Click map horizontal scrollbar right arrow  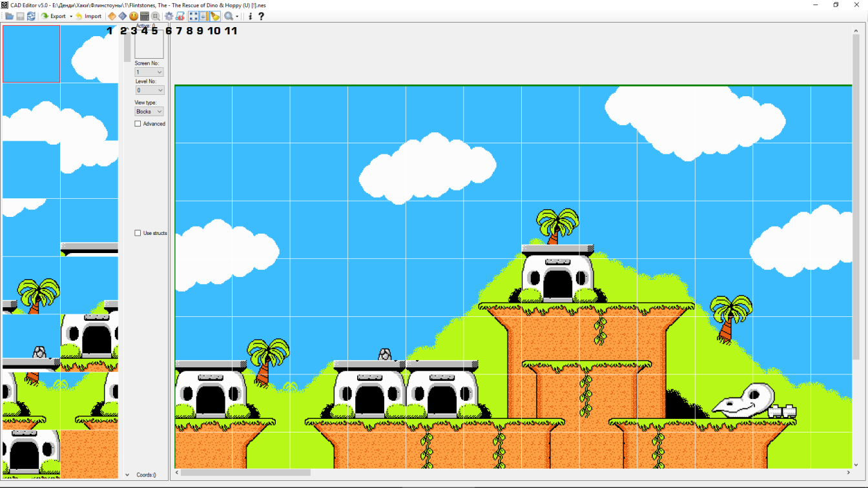click(848, 473)
